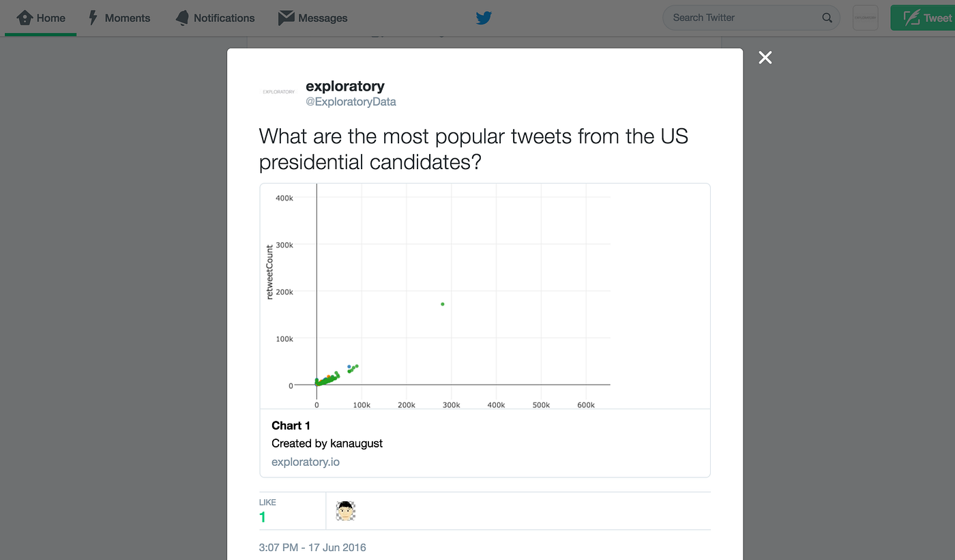
Task: Click the search magnifier icon
Action: (x=826, y=18)
